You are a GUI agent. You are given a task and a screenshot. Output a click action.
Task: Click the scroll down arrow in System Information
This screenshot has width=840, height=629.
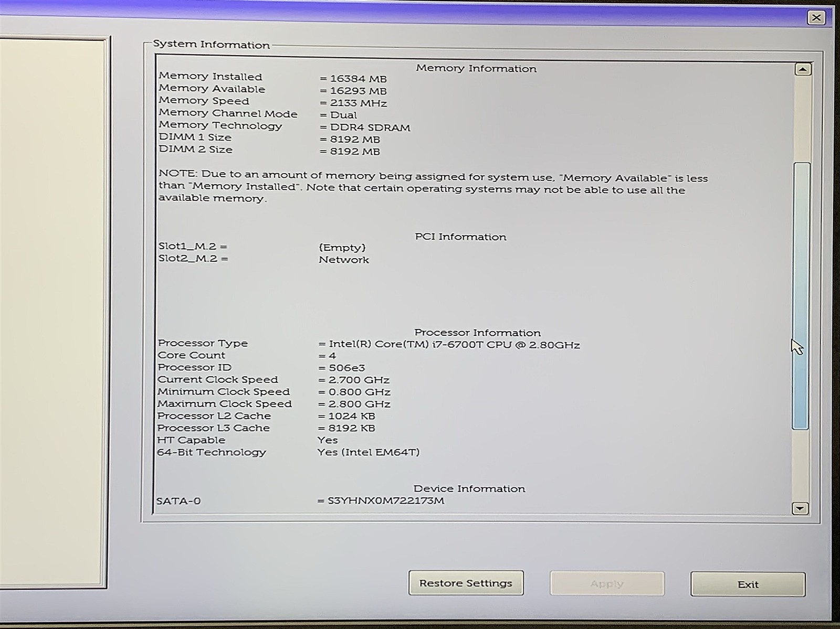(x=800, y=508)
